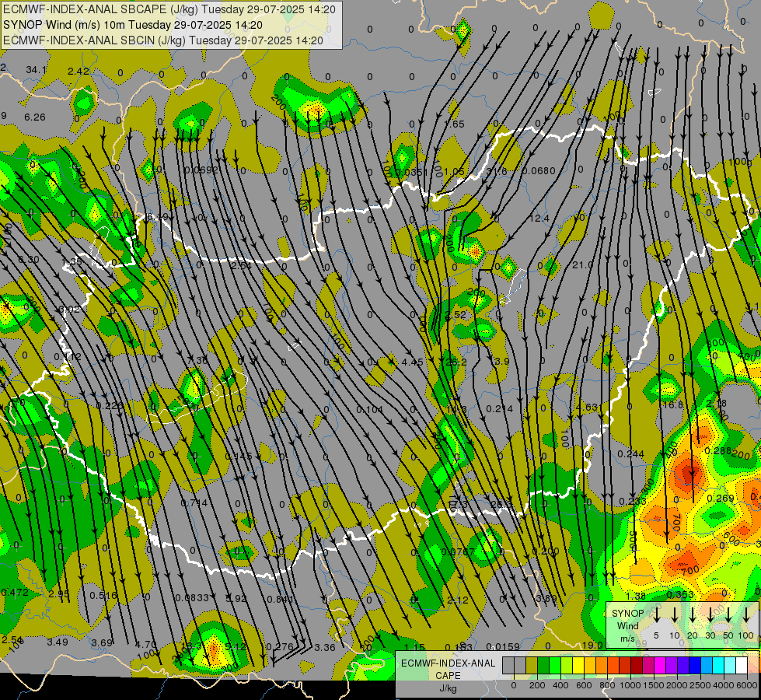Click the map value 16.8
The height and width of the screenshot is (700, 761).
673,404
